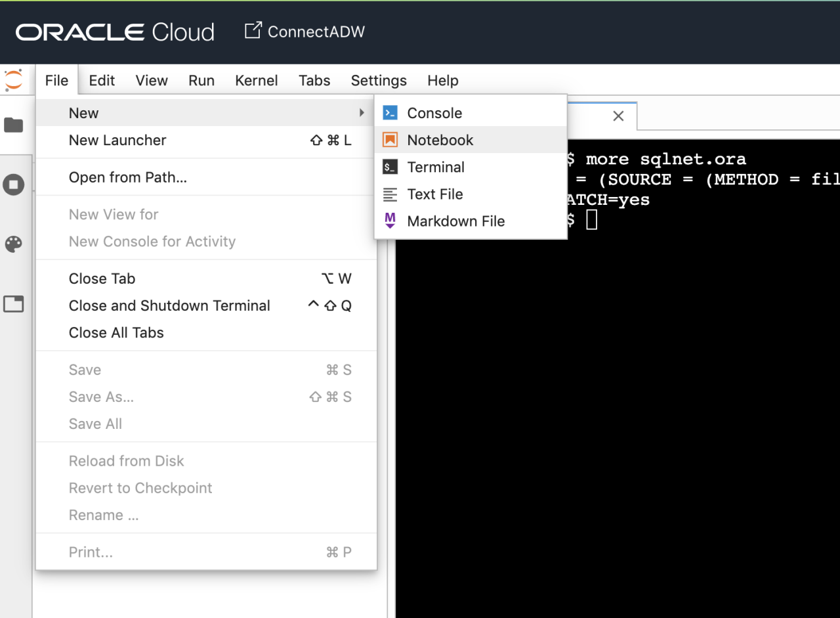Click the Jupyter logo icon
Viewport: 840px width, 618px height.
[13, 80]
